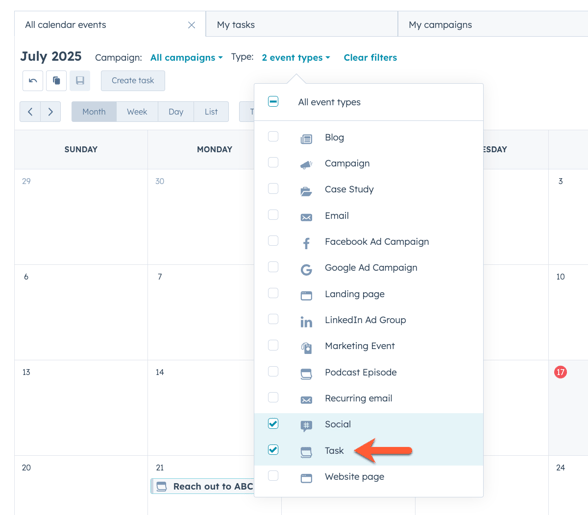Click the save view floppy icon
588x515 pixels.
pos(80,81)
